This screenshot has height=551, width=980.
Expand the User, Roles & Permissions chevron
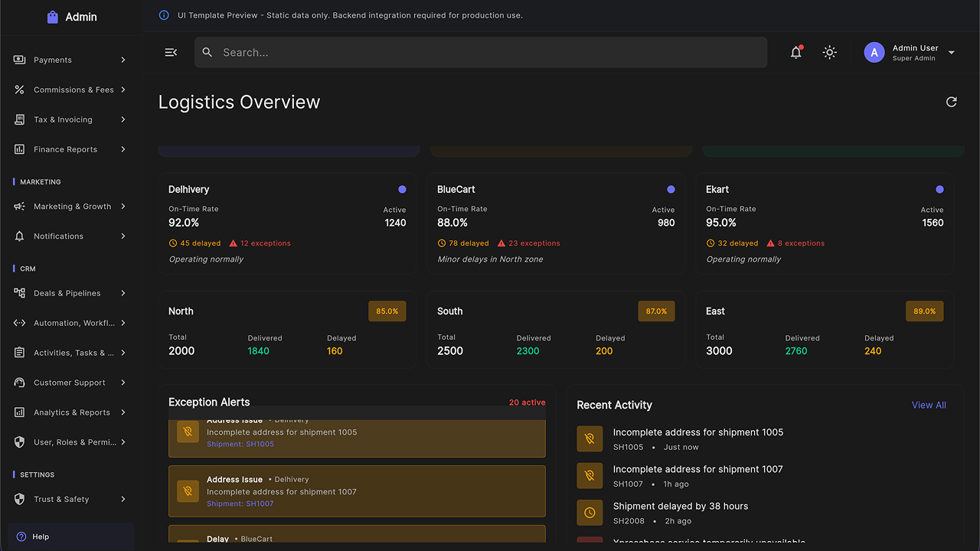tap(123, 442)
